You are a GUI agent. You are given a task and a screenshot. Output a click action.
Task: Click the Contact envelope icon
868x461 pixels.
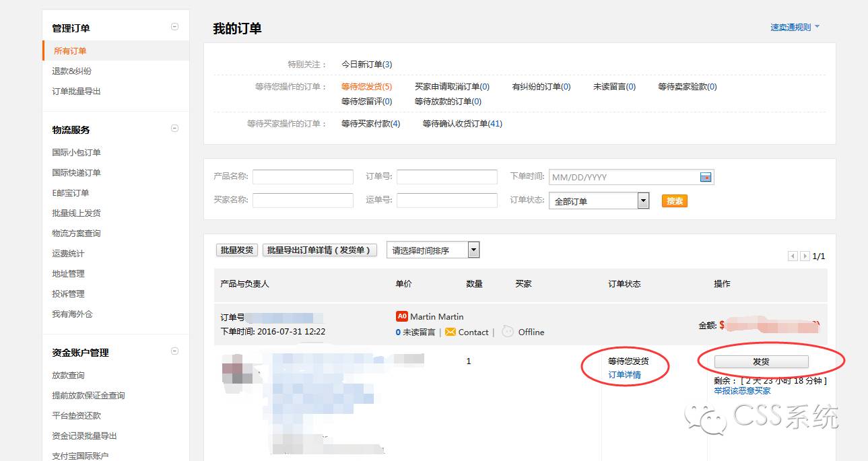(450, 332)
